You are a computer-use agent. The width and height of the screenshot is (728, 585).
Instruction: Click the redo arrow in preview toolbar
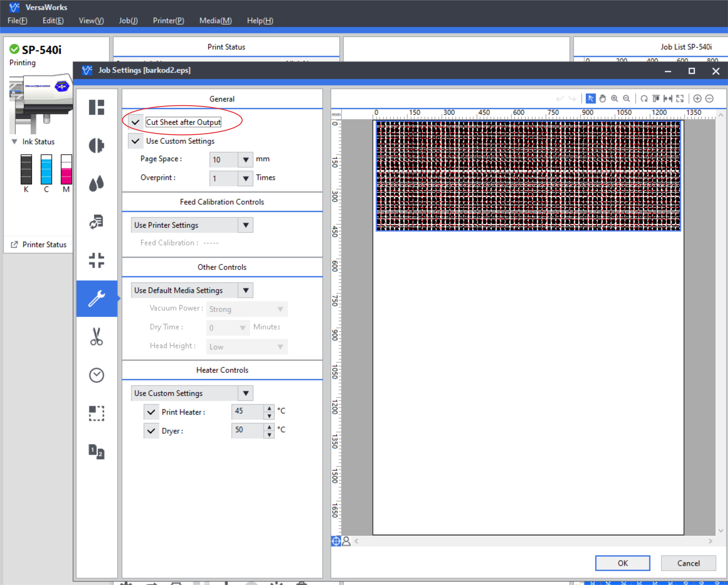pyautogui.click(x=572, y=99)
